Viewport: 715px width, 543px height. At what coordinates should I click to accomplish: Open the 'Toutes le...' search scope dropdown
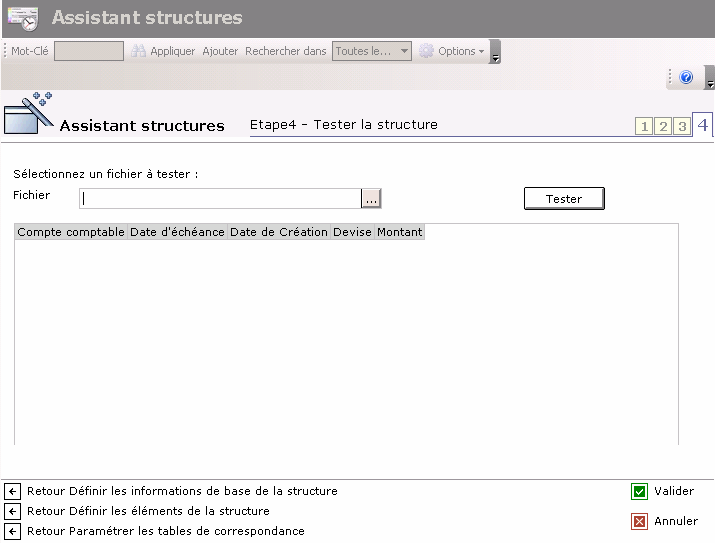pos(372,51)
